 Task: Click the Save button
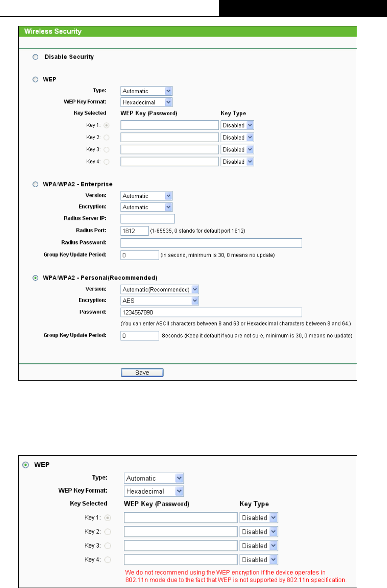coord(142,373)
